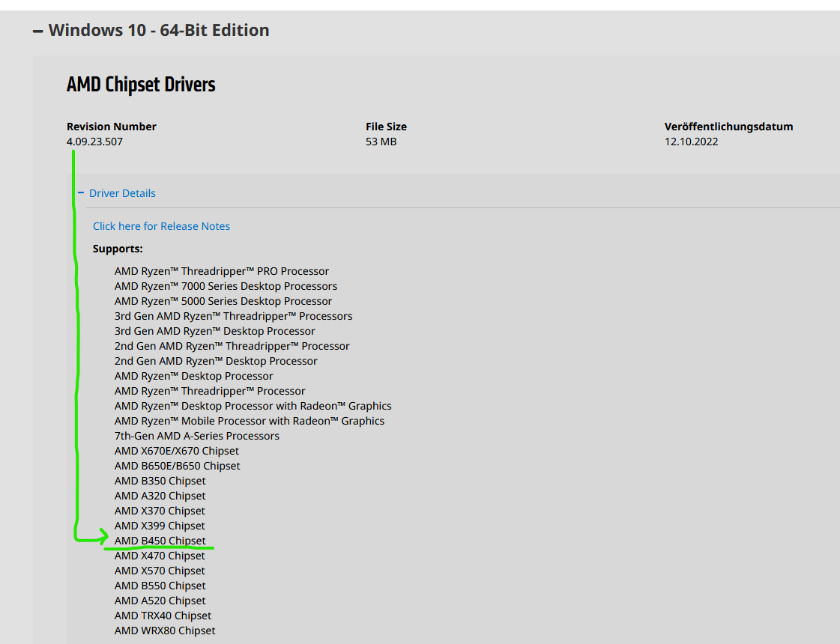Image resolution: width=840 pixels, height=644 pixels.
Task: Select the plain AMD Ryzen Desktop Processor line
Action: coord(194,377)
